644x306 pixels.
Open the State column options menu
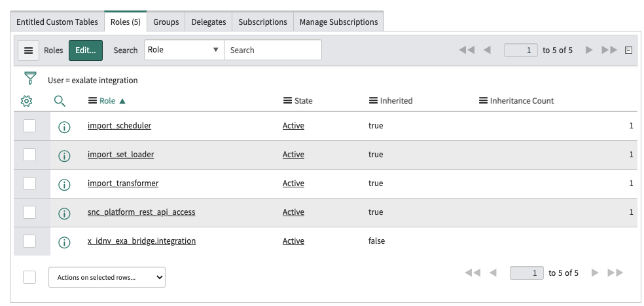(287, 101)
